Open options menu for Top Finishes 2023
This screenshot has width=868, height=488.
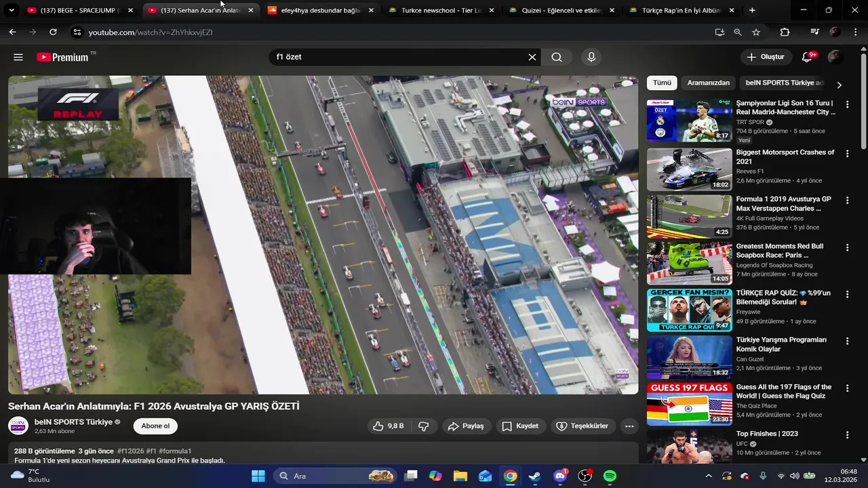(847, 435)
